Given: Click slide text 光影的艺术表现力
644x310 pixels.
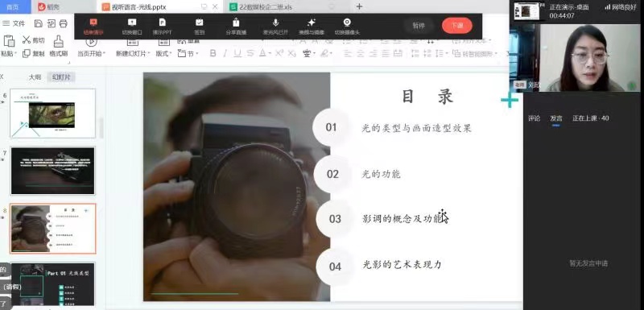Looking at the screenshot, I should [402, 264].
